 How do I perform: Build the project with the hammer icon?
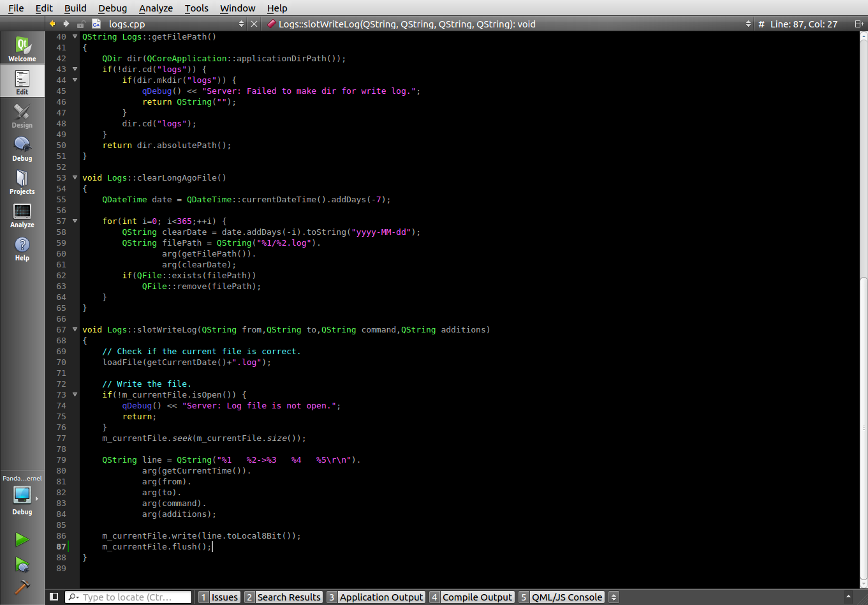pyautogui.click(x=22, y=586)
